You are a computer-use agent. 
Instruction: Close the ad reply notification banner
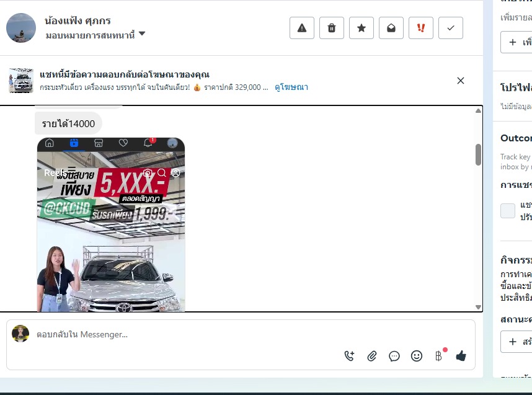click(461, 81)
